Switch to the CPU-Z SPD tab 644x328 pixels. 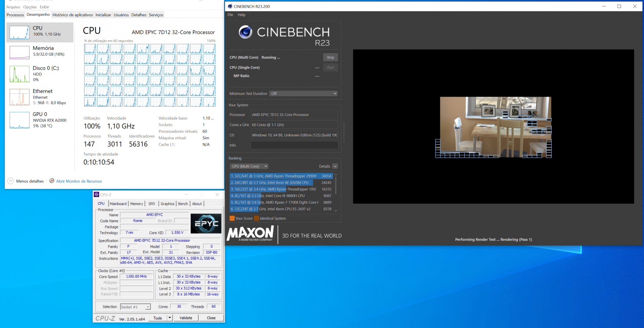point(152,204)
